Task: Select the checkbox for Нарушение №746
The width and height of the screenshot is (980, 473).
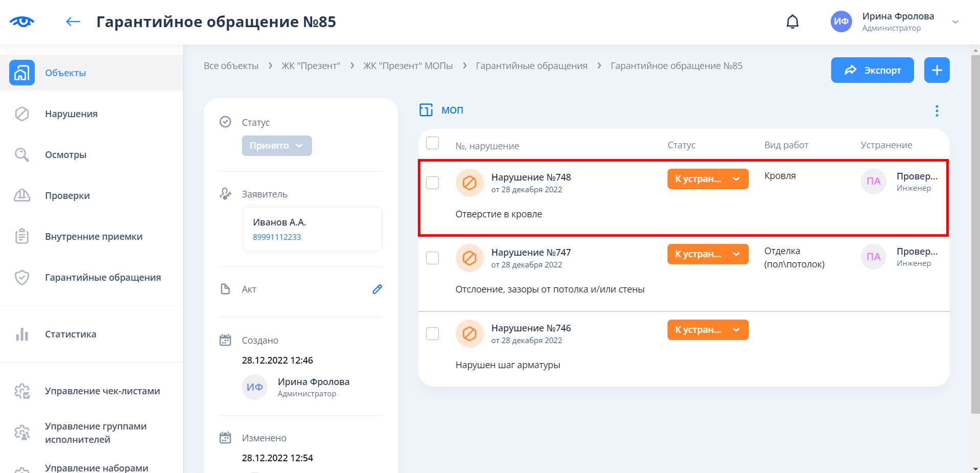Action: (433, 333)
